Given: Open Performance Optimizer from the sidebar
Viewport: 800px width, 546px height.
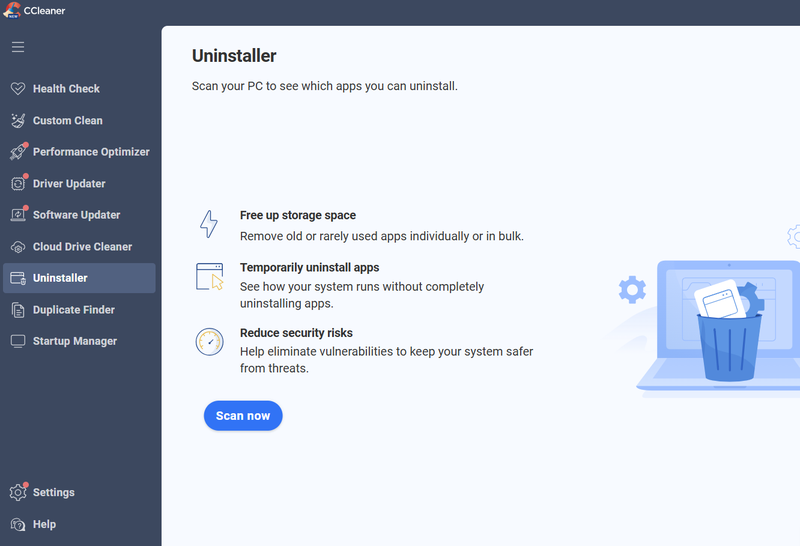Looking at the screenshot, I should click(91, 152).
